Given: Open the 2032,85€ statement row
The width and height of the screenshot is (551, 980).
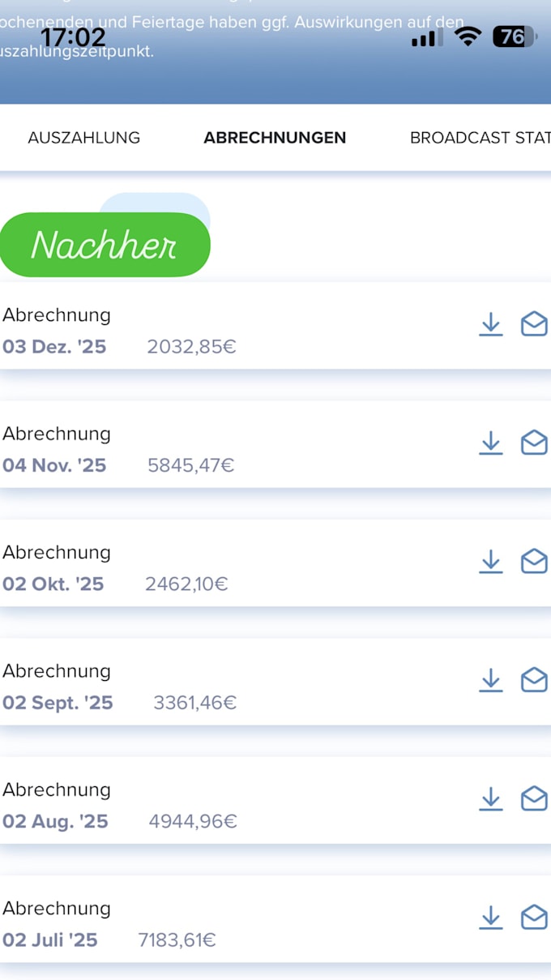Looking at the screenshot, I should [275, 326].
